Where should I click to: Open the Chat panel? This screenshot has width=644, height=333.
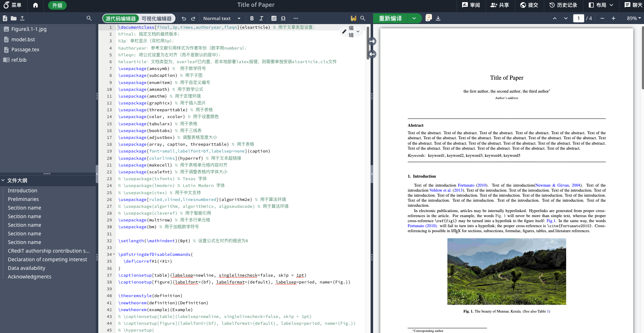tap(633, 5)
